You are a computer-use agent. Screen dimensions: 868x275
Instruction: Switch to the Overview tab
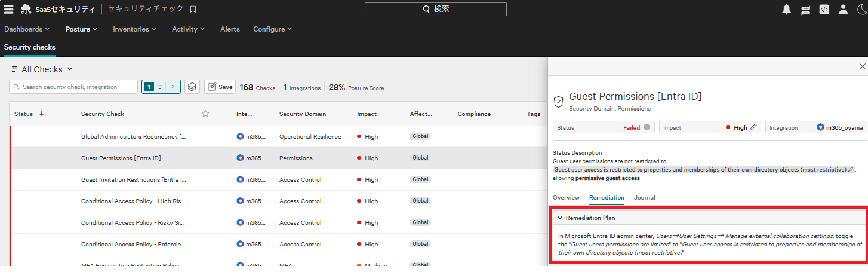click(x=566, y=197)
